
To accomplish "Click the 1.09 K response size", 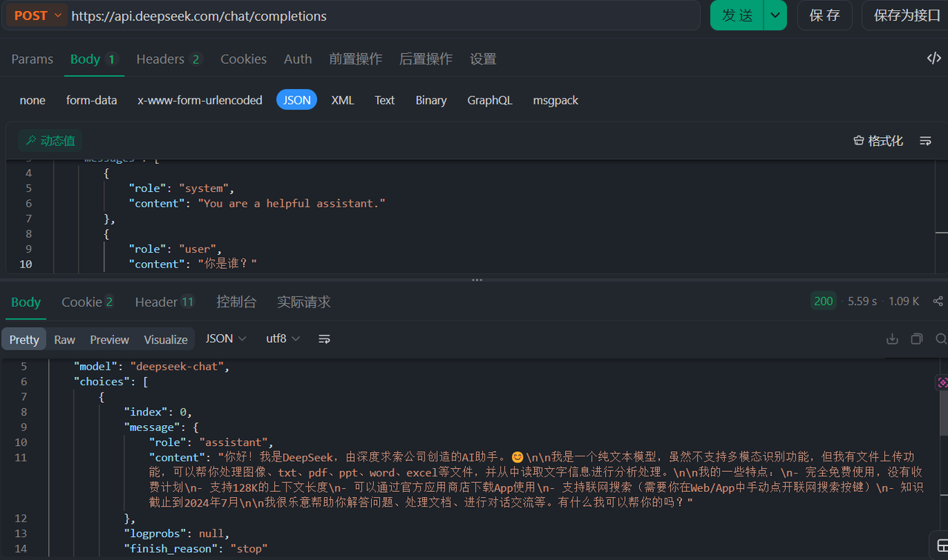I will click(x=904, y=301).
